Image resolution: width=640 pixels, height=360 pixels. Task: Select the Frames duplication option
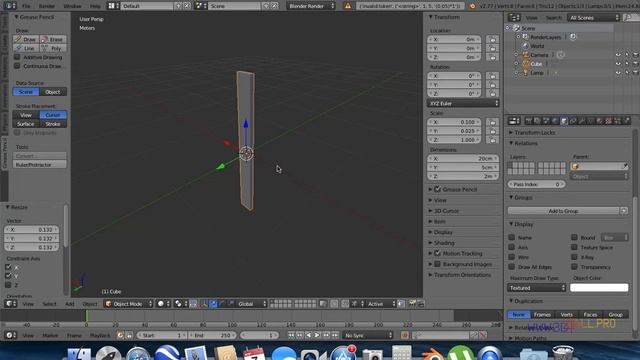(542, 314)
